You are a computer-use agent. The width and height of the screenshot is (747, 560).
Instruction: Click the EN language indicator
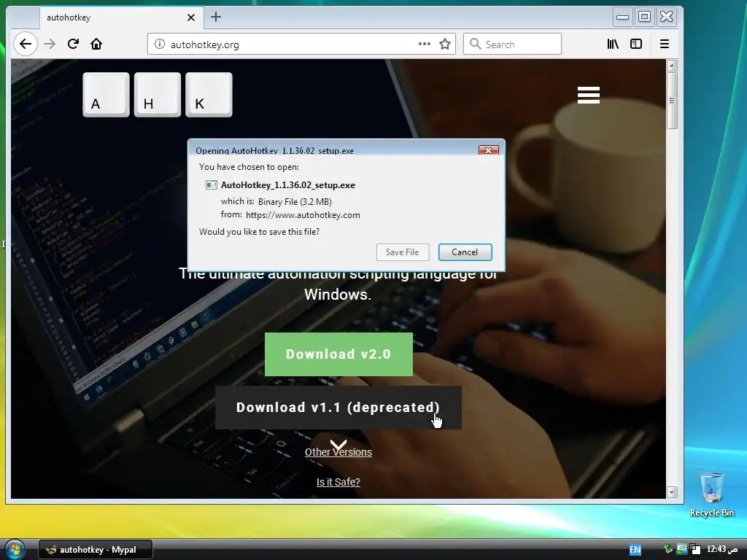pos(635,550)
